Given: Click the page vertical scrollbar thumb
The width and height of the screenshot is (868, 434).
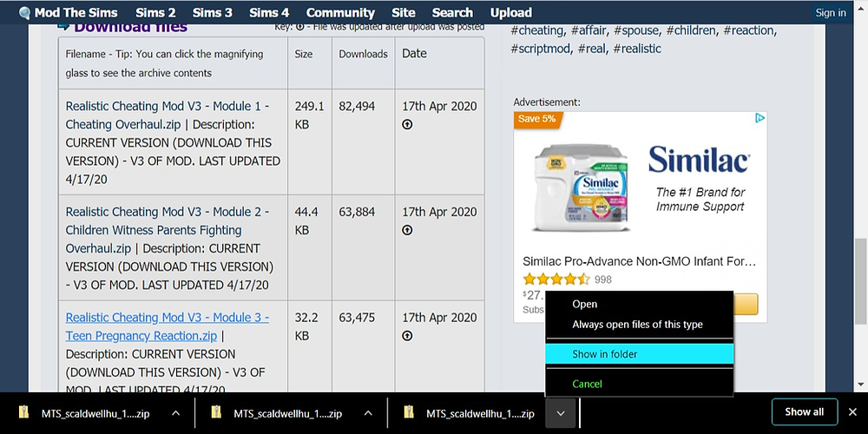Looking at the screenshot, I should point(861,281).
